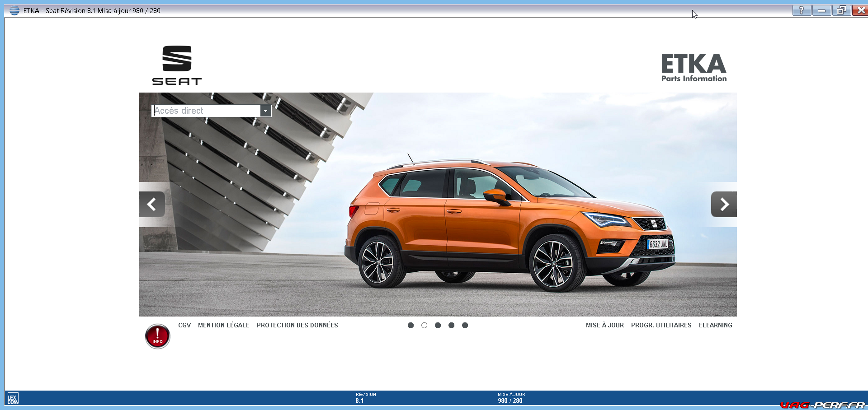The height and width of the screenshot is (410, 868).
Task: Click MISE À JOUR 980 / 280 status text
Action: point(511,398)
